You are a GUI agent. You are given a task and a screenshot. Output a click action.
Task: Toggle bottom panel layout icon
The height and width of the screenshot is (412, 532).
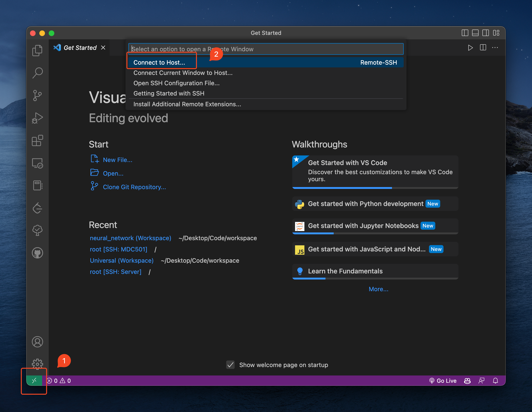click(475, 33)
